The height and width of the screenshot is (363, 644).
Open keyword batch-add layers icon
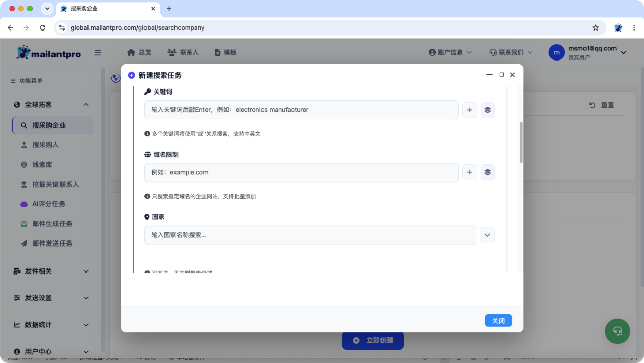coord(488,110)
